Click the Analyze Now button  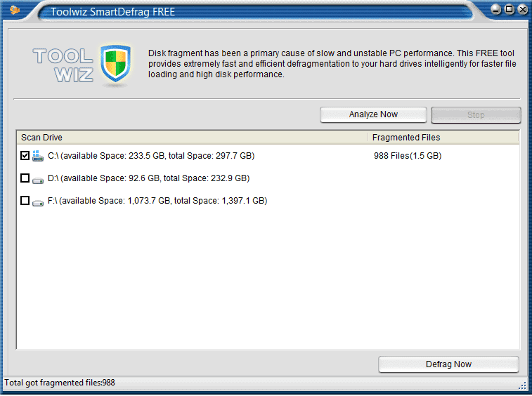pos(373,114)
